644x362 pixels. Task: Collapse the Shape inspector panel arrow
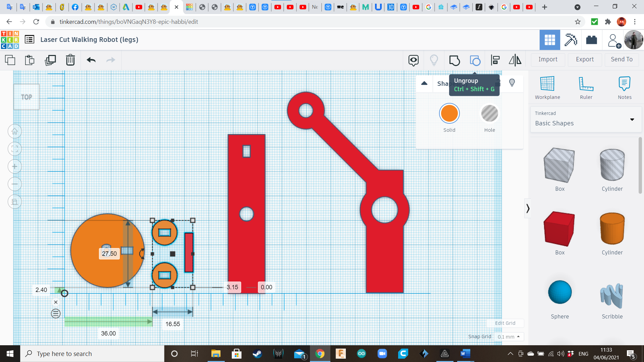(424, 83)
